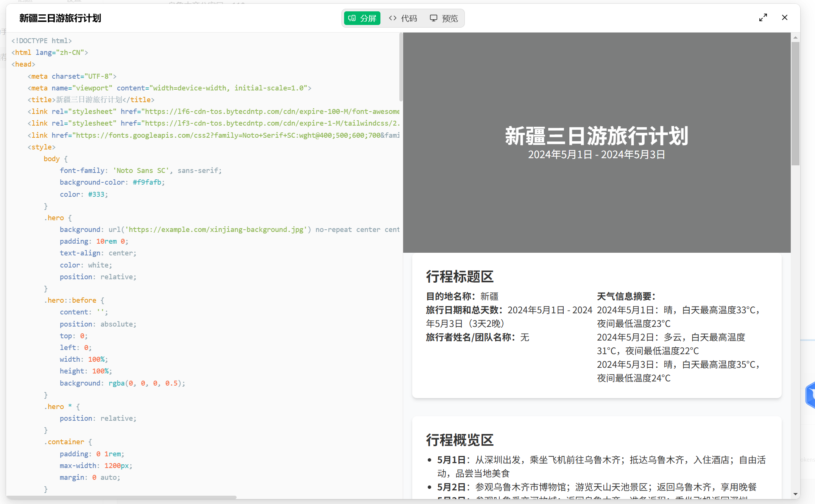Click the <!DOCTYPE html> code line
This screenshot has height=504, width=815.
click(42, 40)
